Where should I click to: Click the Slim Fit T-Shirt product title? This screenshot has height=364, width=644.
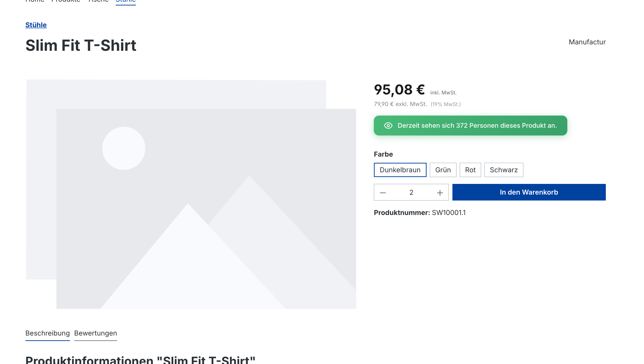[81, 46]
